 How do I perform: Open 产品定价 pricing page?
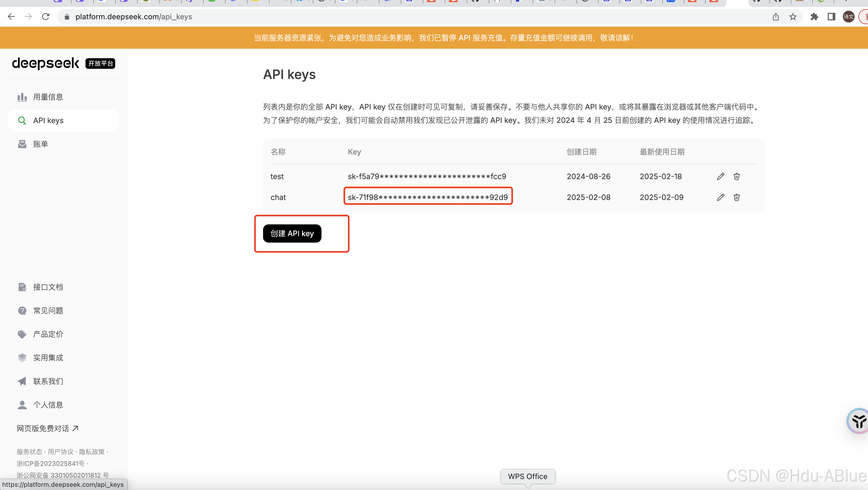48,334
